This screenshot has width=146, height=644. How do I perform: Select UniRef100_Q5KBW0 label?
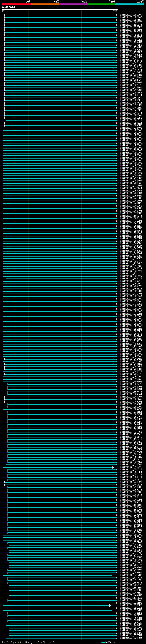[131, 404]
